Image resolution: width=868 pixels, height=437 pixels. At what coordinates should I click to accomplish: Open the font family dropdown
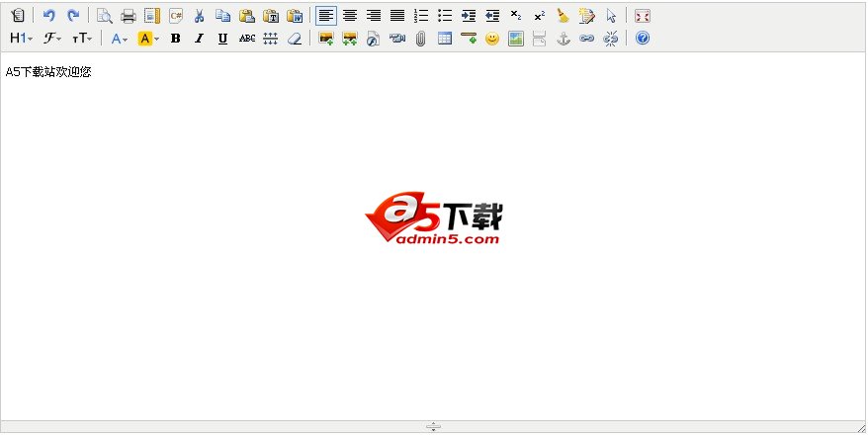pyautogui.click(x=52, y=39)
